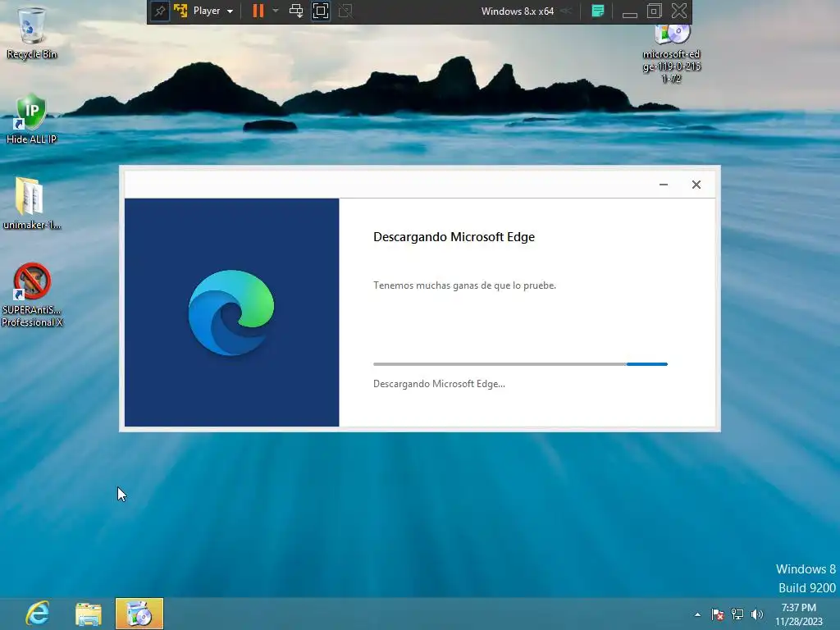Open File Explorer from the taskbar
Viewport: 840px width, 630px height.
click(89, 614)
